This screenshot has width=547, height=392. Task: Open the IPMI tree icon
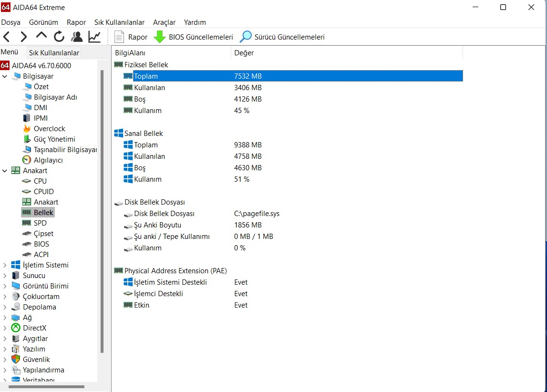pyautogui.click(x=27, y=118)
